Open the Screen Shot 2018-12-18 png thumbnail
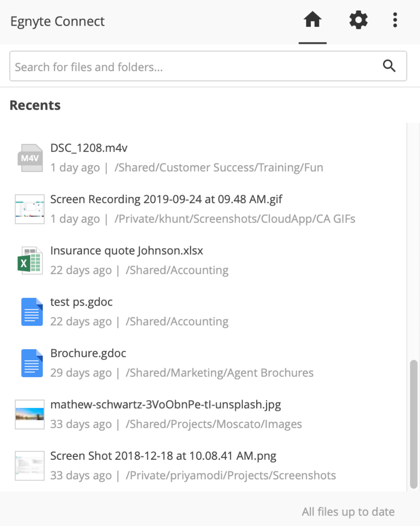Screen dimensions: 420x526 tap(30, 465)
